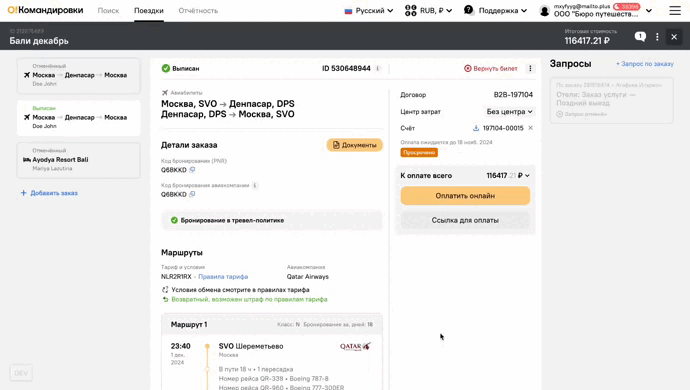This screenshot has width=690, height=390.
Task: Click the total cost 116417.21 ₽ in header
Action: click(587, 41)
